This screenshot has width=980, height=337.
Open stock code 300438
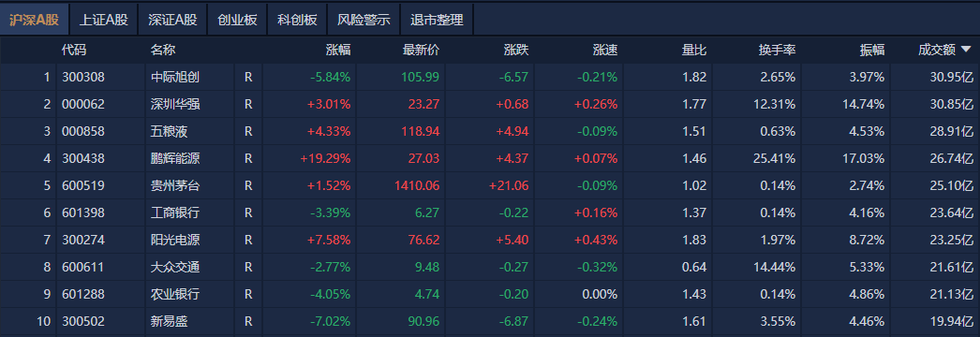pos(83,158)
